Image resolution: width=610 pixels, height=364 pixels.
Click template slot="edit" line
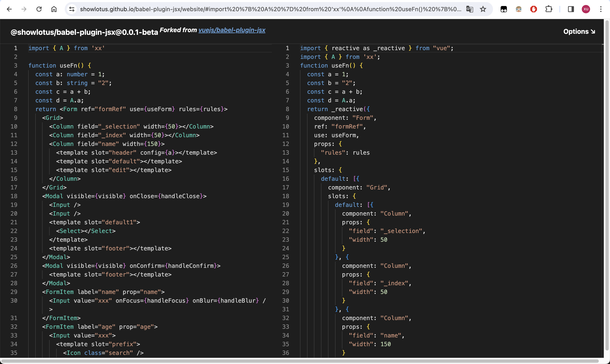114,170
